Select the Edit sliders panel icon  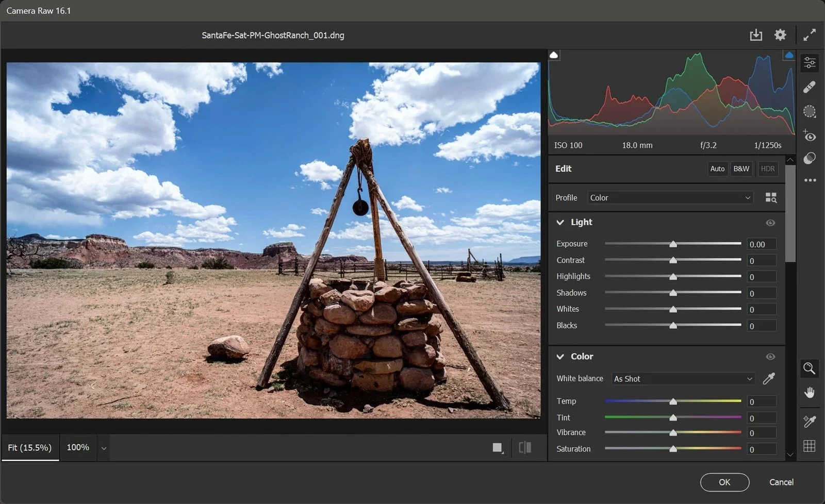coord(810,63)
